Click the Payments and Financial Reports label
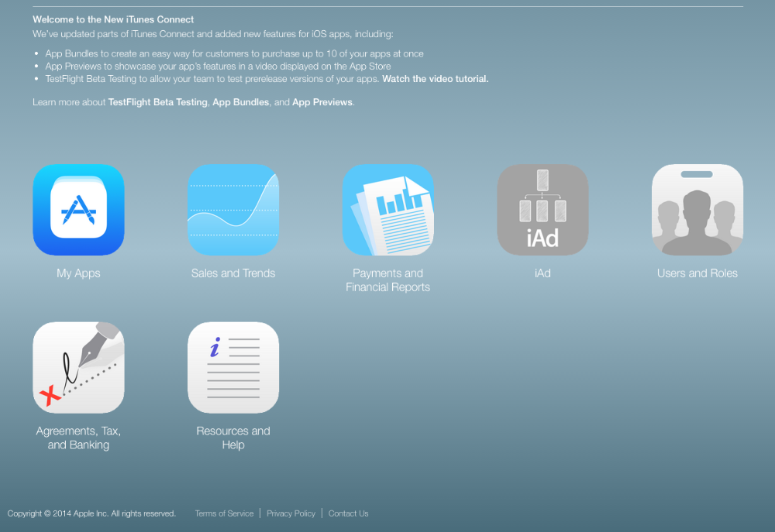The width and height of the screenshot is (775, 532). [x=388, y=280]
